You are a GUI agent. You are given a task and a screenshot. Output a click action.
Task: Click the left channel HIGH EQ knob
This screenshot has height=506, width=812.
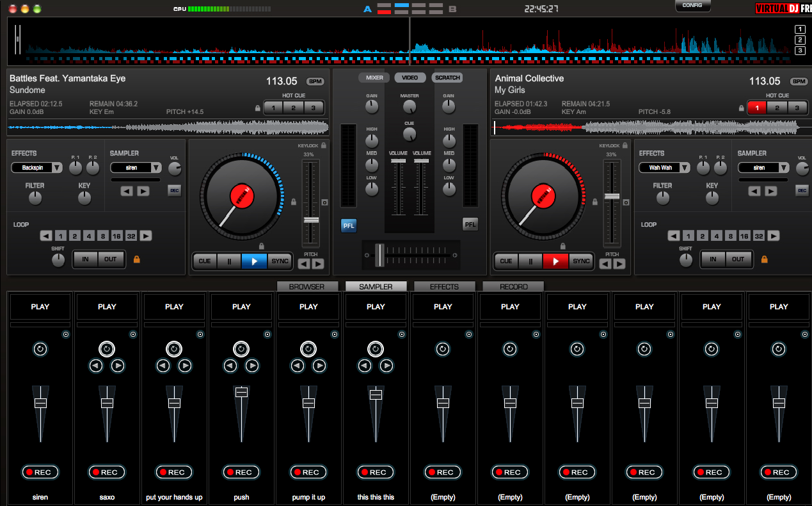pos(372,141)
